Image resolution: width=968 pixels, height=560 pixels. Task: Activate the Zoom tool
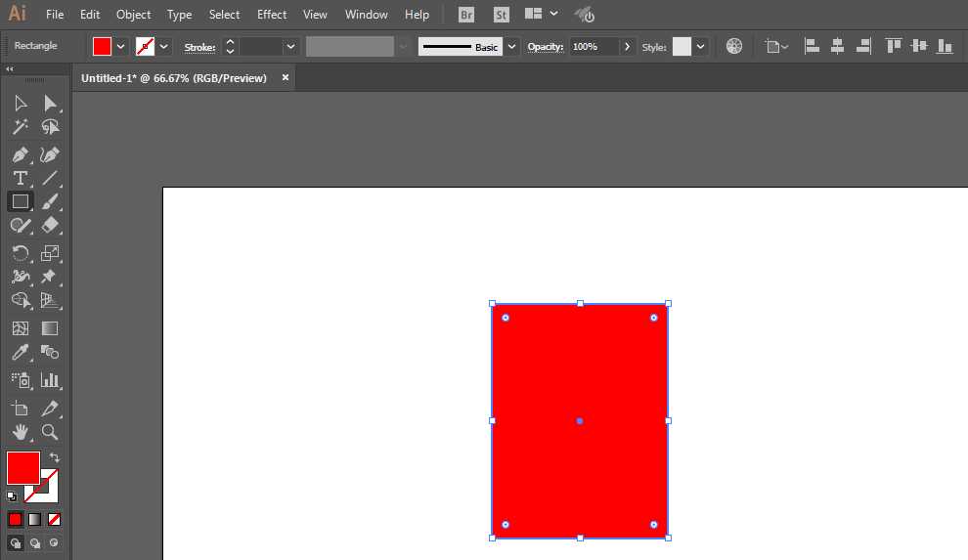click(50, 432)
